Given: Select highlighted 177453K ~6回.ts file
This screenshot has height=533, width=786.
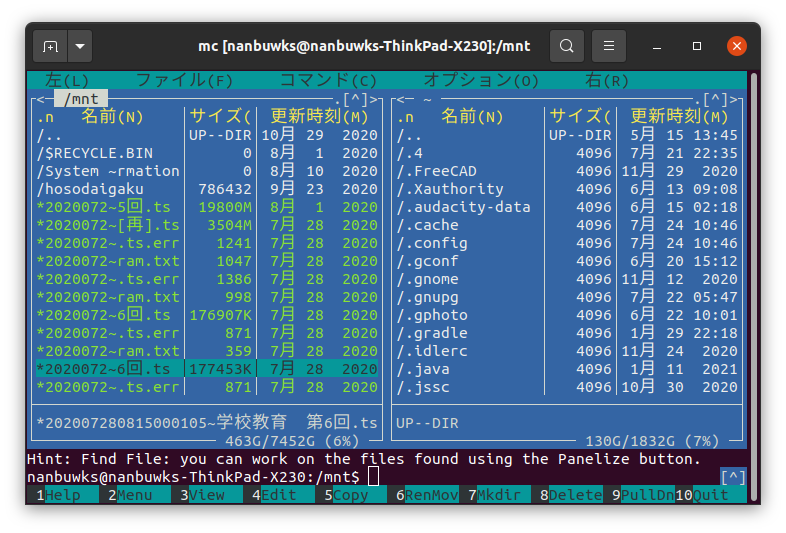Looking at the screenshot, I should point(207,369).
